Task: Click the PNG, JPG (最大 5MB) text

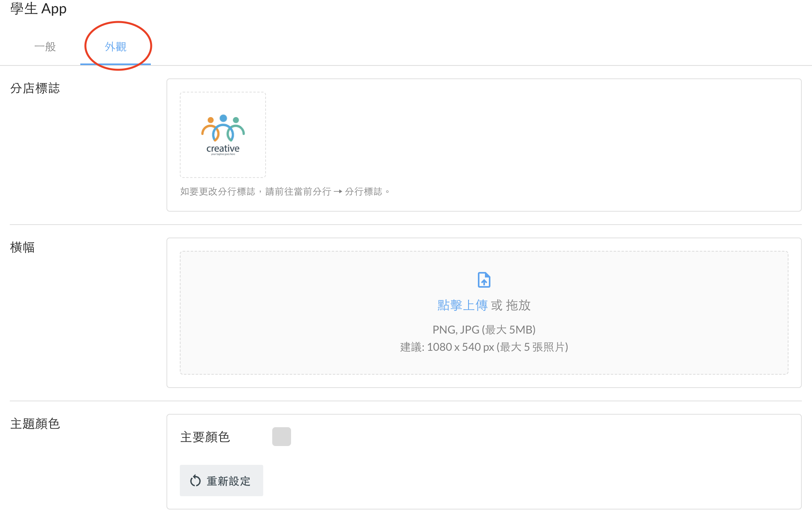Action: click(x=484, y=330)
